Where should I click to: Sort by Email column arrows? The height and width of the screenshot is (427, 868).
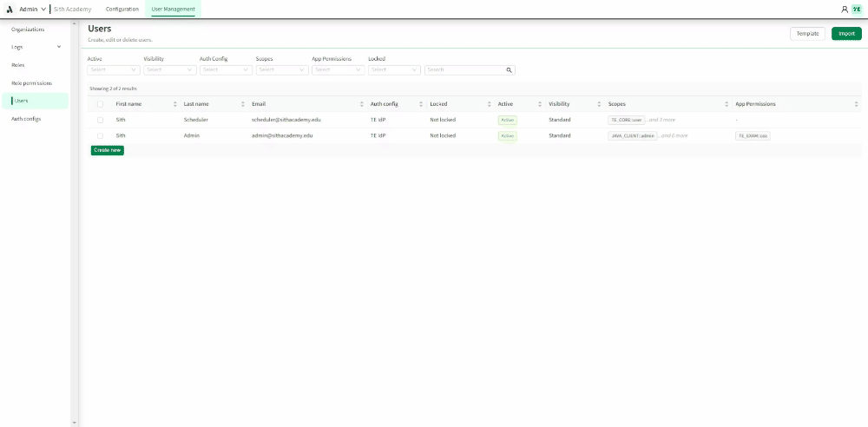pyautogui.click(x=361, y=104)
